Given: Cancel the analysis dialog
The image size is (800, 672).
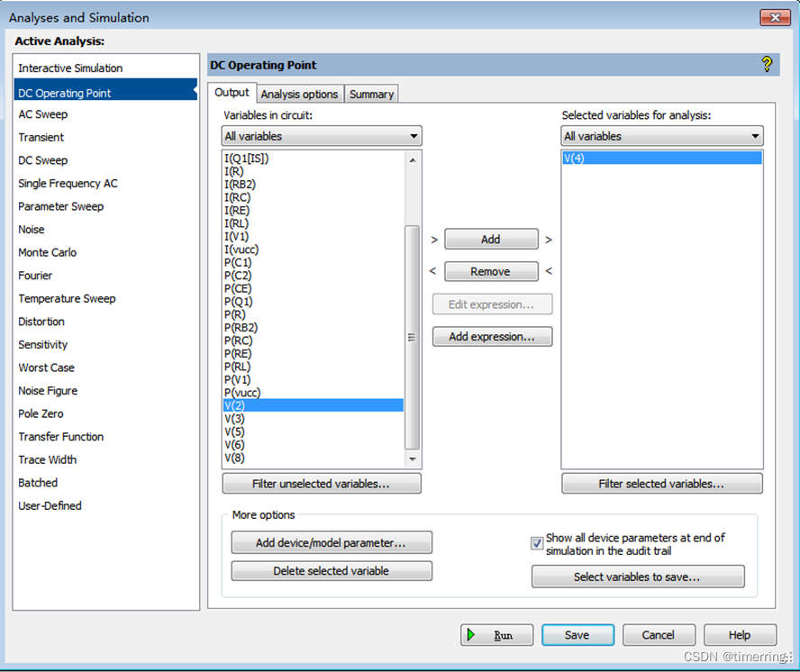Looking at the screenshot, I should [x=659, y=635].
